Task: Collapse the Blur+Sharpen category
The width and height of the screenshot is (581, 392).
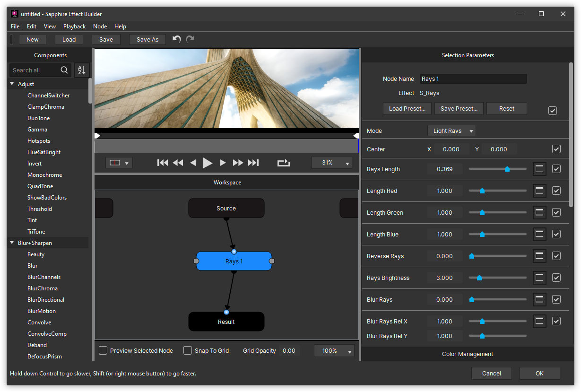Action: [x=12, y=243]
